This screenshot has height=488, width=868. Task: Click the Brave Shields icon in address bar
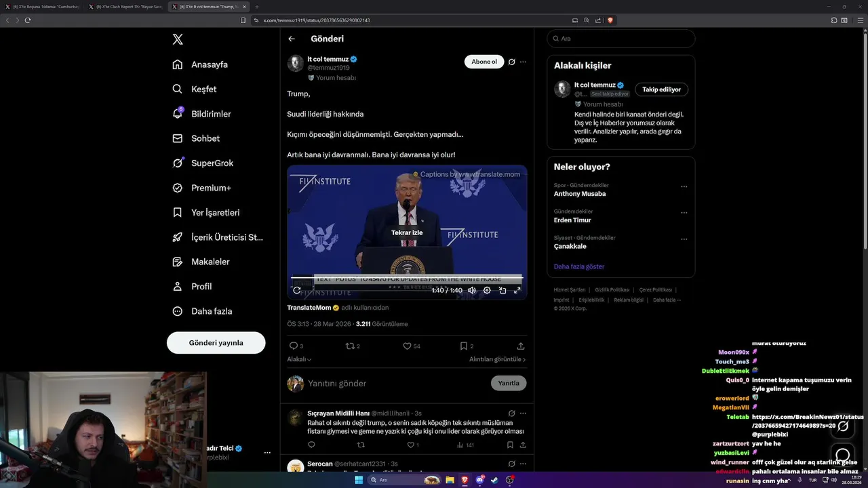[610, 20]
